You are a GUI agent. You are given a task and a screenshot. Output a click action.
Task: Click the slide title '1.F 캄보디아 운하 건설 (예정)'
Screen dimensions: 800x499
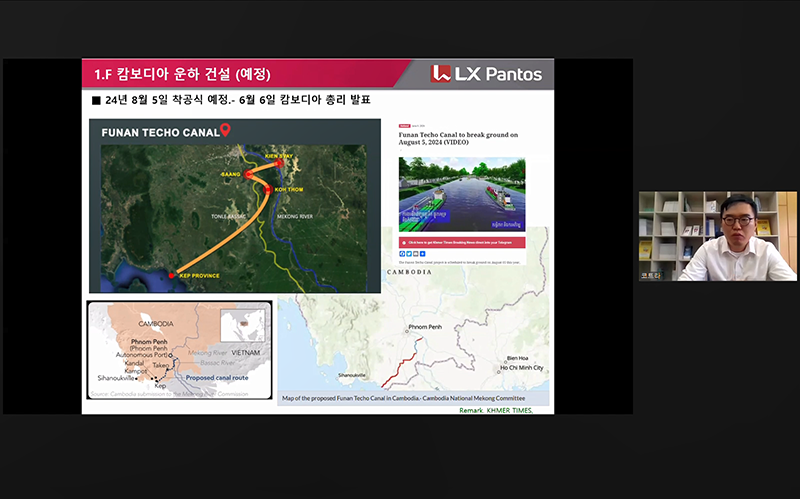click(182, 74)
